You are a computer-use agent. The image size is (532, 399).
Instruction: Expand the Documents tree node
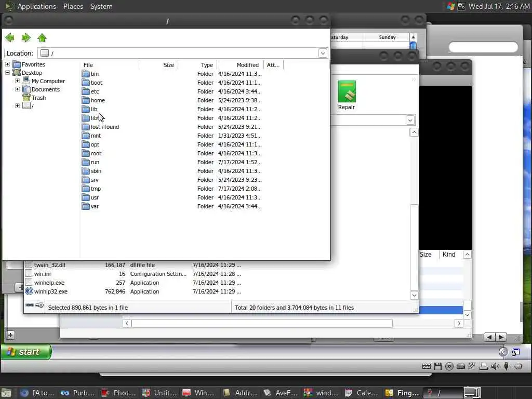tap(17, 89)
